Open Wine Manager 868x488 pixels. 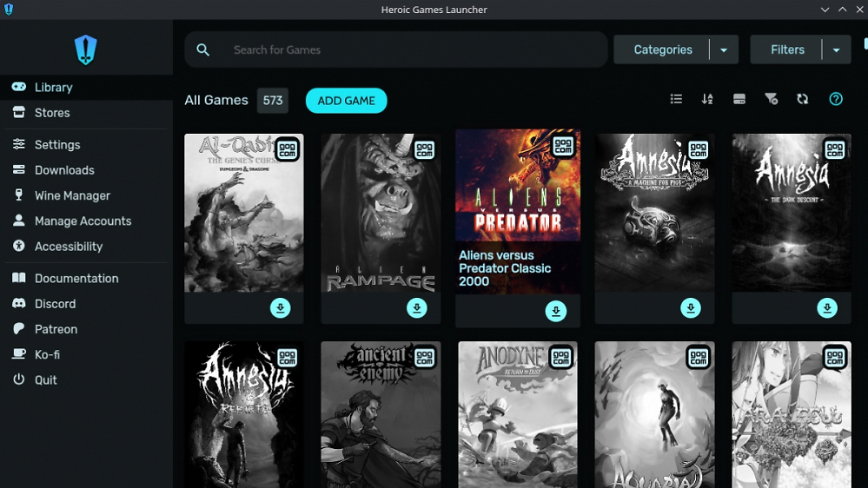click(86, 196)
